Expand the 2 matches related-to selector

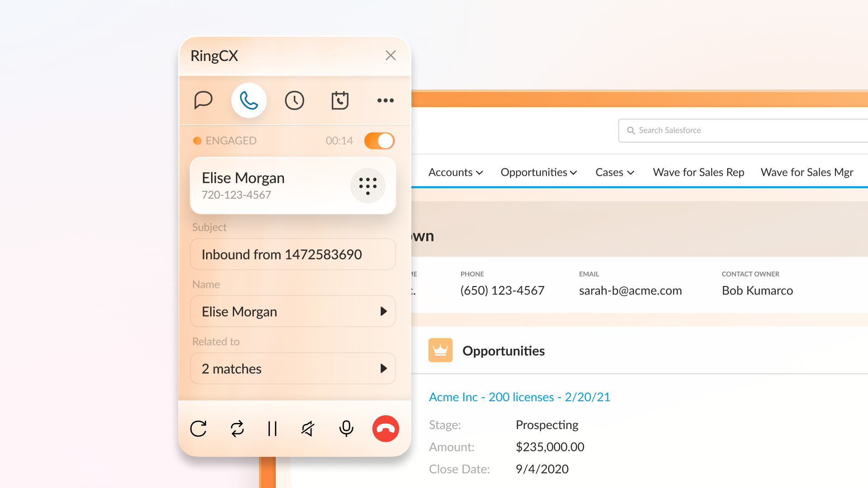[293, 369]
